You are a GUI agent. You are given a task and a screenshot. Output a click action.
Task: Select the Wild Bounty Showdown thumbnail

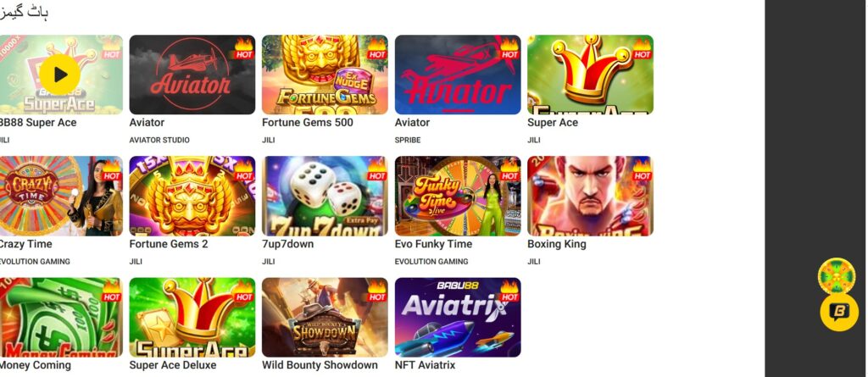pos(325,317)
